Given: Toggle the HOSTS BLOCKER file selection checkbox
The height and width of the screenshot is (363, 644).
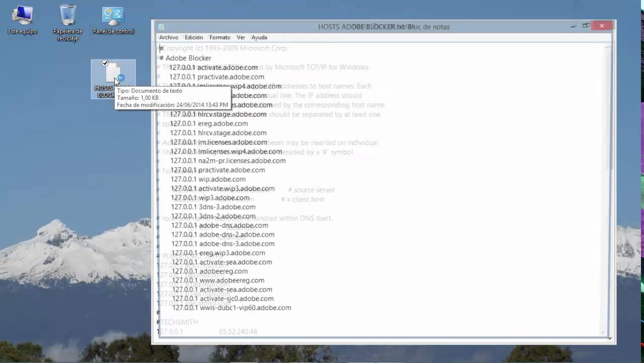Looking at the screenshot, I should [105, 63].
